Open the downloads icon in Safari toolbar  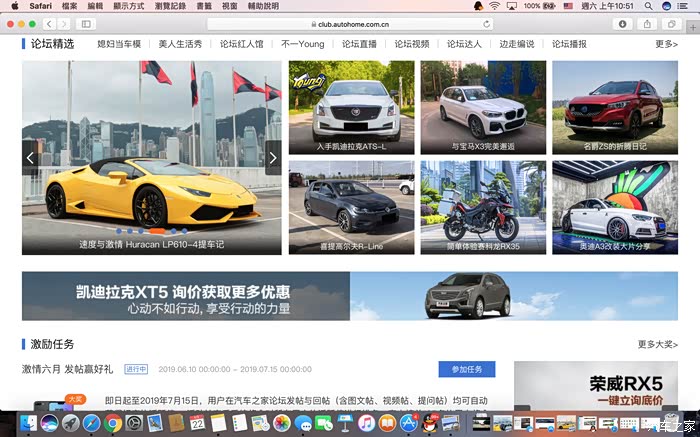[622, 23]
